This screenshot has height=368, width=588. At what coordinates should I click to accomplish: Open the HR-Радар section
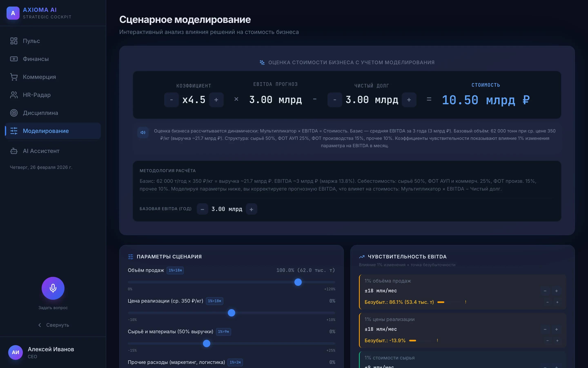(53, 95)
